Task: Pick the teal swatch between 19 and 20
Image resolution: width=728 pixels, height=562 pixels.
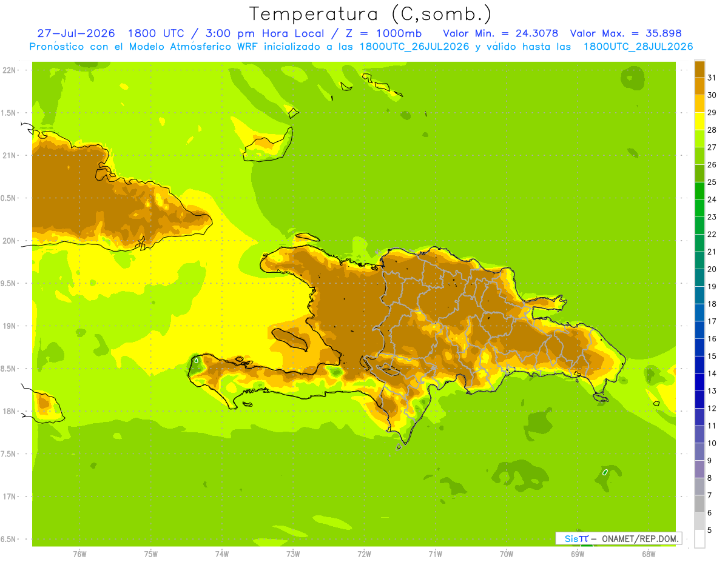Action: pyautogui.click(x=699, y=278)
